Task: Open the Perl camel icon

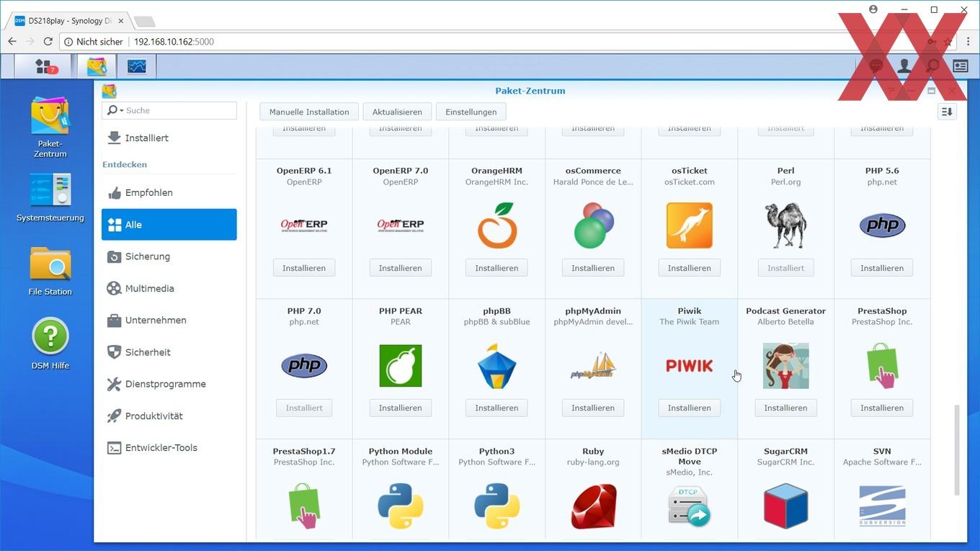Action: [785, 225]
